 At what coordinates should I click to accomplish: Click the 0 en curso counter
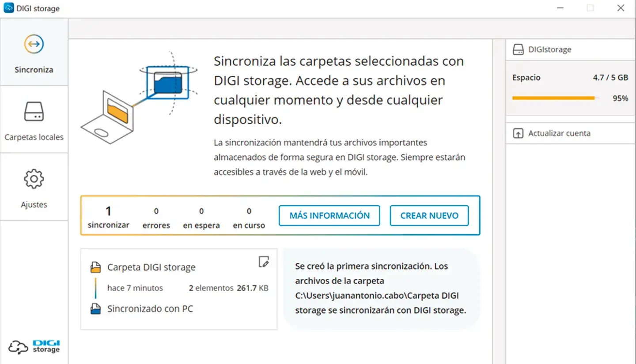click(x=249, y=218)
